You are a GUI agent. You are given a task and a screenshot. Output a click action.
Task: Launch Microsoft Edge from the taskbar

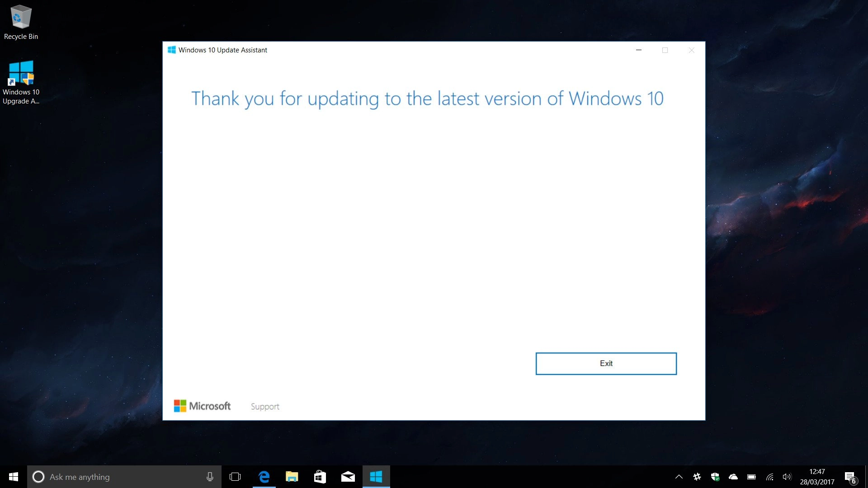[x=264, y=477]
